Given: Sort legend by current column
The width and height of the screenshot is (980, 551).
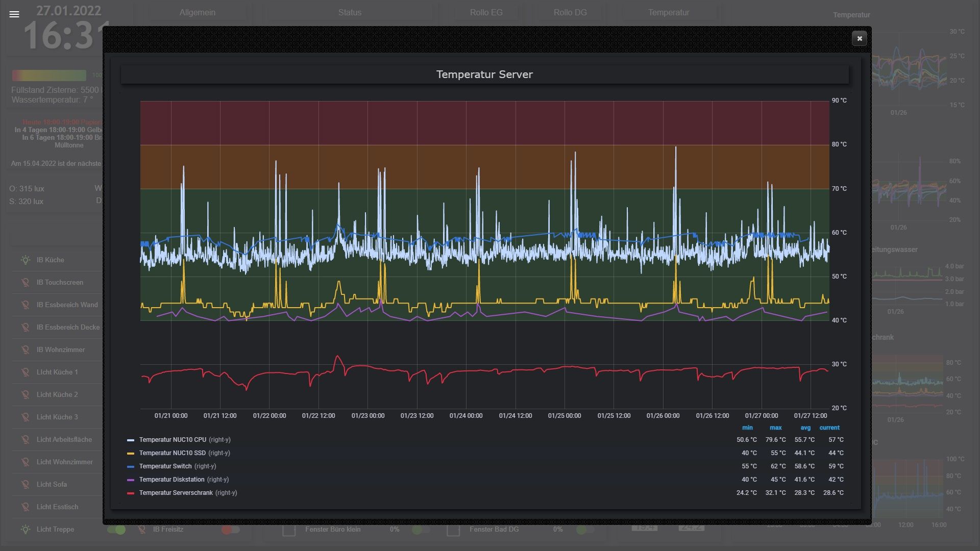Looking at the screenshot, I should click(829, 428).
